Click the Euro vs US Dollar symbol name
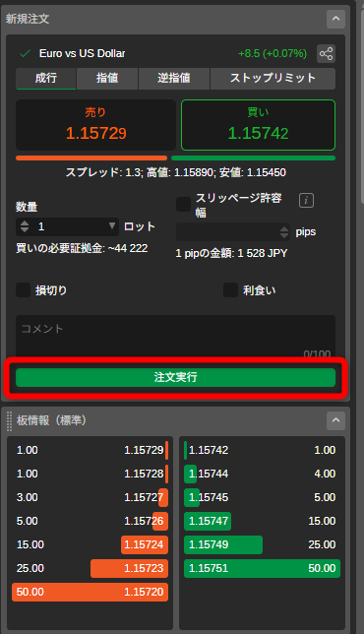364x634 pixels. [x=82, y=53]
